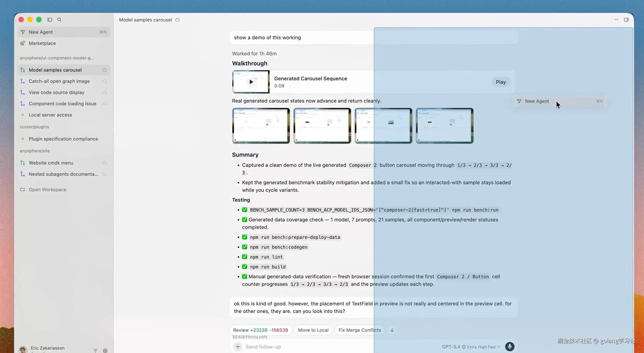Screen dimensions: 644x353
Task: Toggle the left sidebar panel icon
Action: click(x=50, y=19)
